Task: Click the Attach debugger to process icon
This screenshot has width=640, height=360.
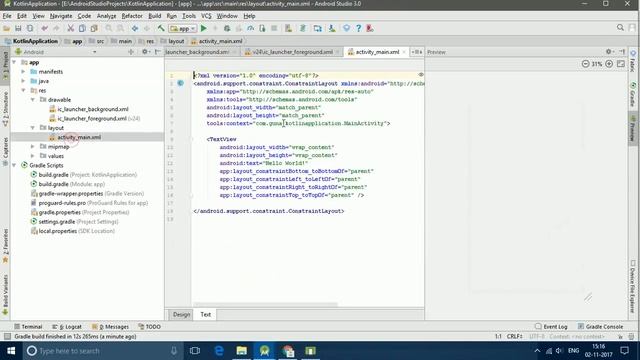Action: [262, 29]
